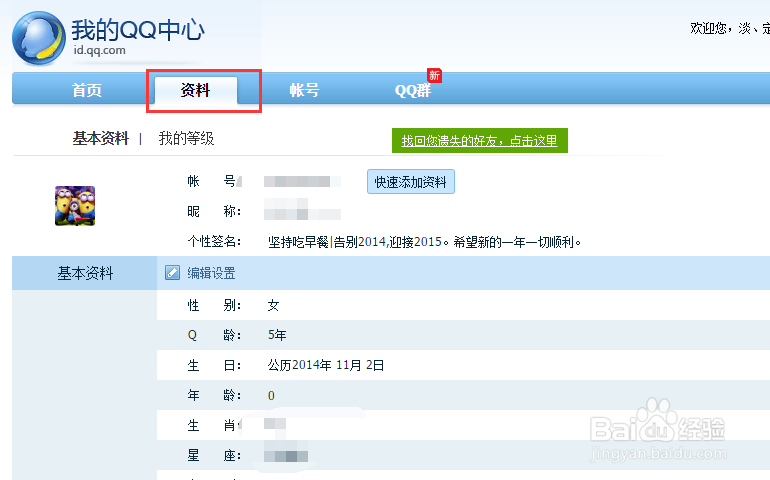Click the edit settings pencil icon
The image size is (770, 480).
(172, 273)
